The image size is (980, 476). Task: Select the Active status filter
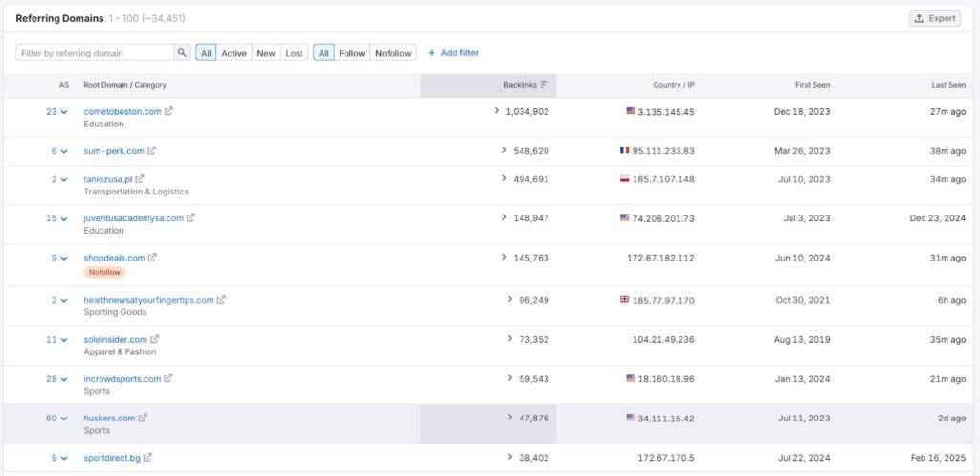click(234, 53)
